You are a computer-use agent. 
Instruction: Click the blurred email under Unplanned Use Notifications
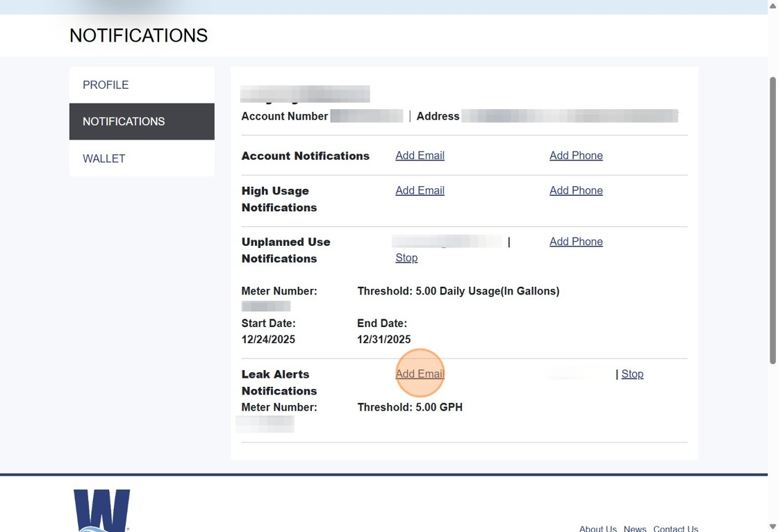(447, 242)
